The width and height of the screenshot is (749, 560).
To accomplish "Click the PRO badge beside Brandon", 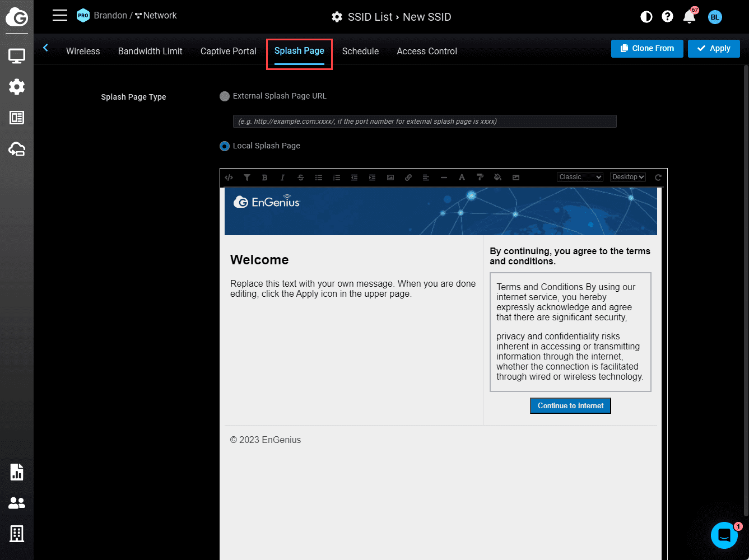I will tap(83, 16).
